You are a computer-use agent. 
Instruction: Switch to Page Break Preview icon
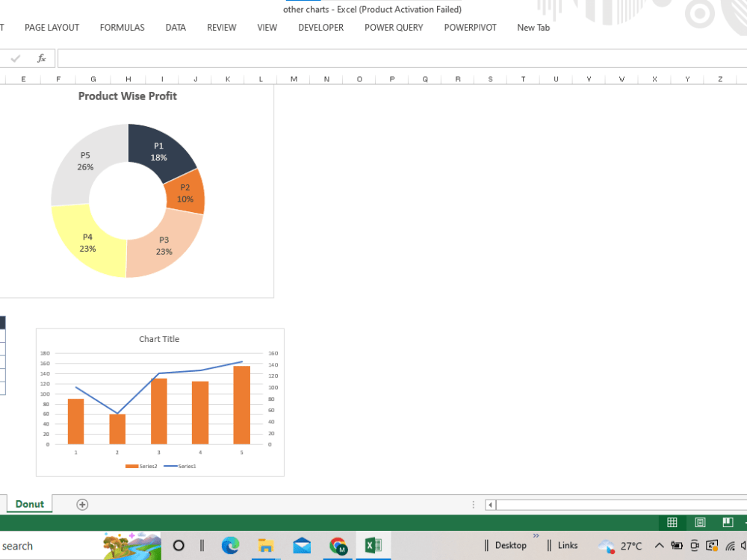(x=728, y=523)
